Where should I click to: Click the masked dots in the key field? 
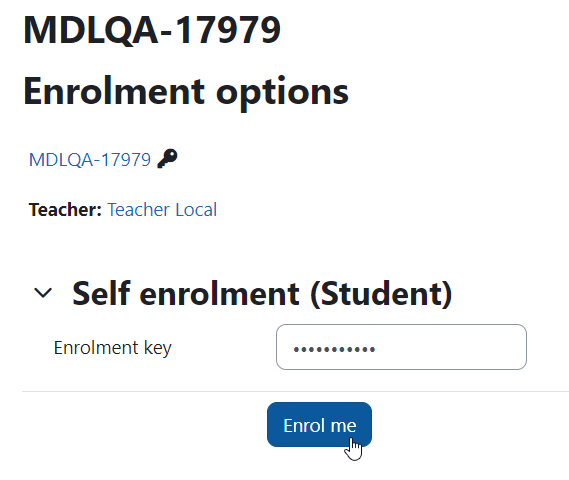tap(334, 350)
